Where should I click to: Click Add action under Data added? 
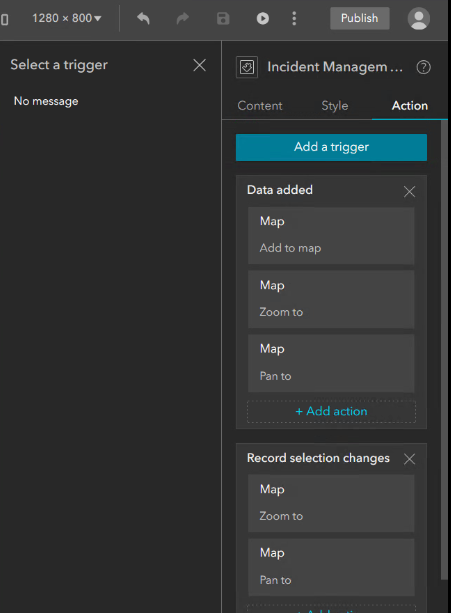click(x=331, y=411)
